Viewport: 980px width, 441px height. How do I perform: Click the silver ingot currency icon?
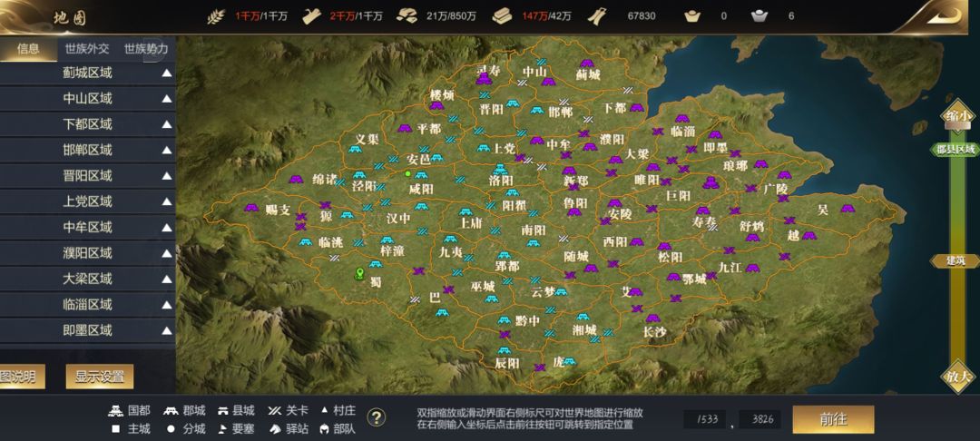[x=759, y=16]
